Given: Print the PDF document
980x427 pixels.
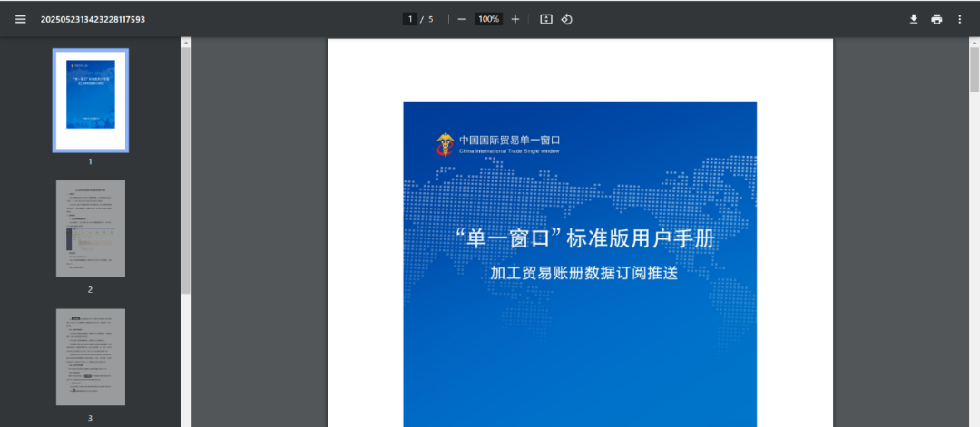Looking at the screenshot, I should 936,19.
